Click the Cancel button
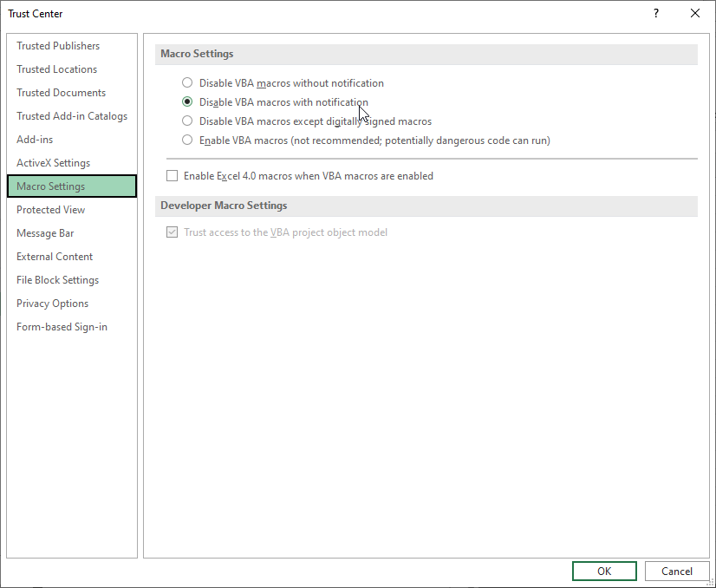716x588 pixels. click(x=677, y=572)
